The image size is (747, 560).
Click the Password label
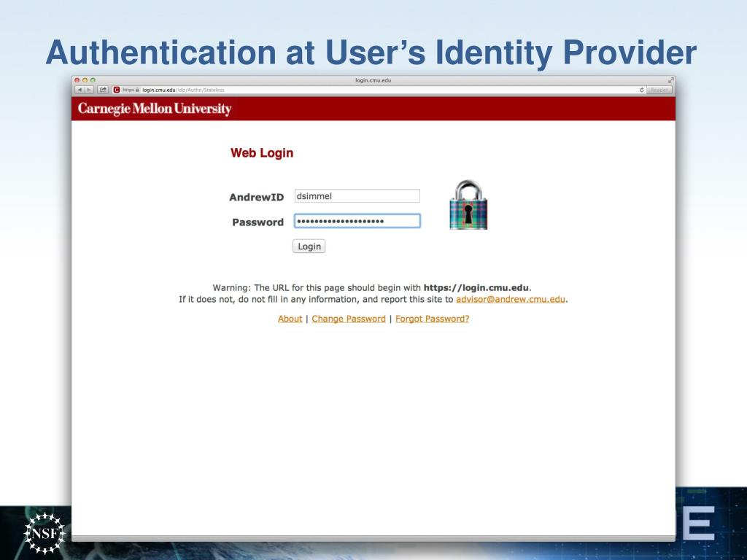258,222
